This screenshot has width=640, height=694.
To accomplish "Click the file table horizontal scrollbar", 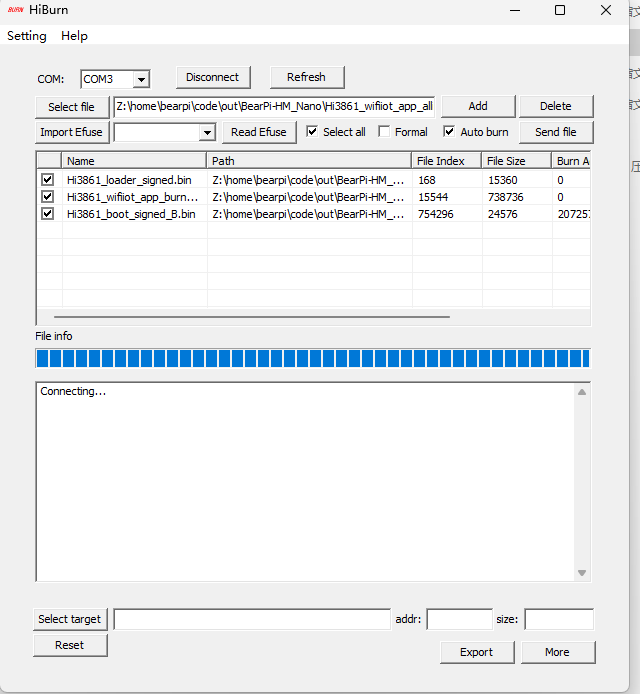I will tap(252, 317).
